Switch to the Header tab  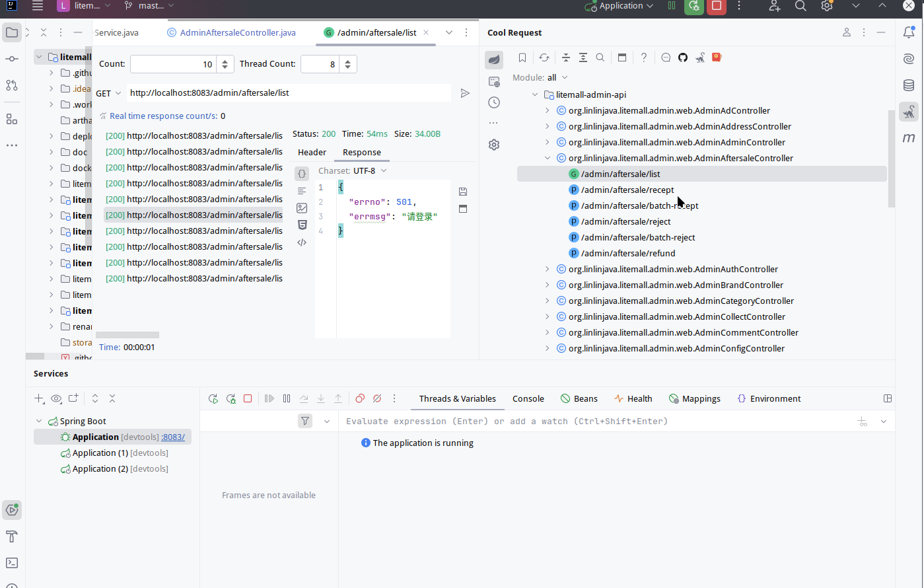(x=312, y=152)
